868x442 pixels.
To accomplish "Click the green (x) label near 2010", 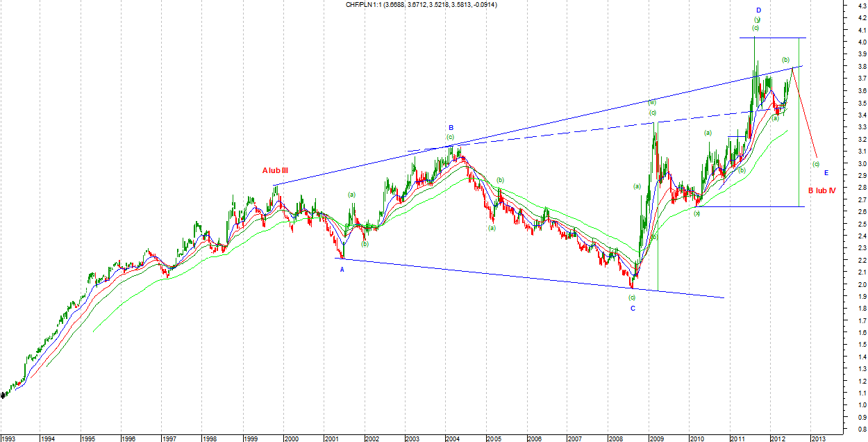I will [696, 213].
